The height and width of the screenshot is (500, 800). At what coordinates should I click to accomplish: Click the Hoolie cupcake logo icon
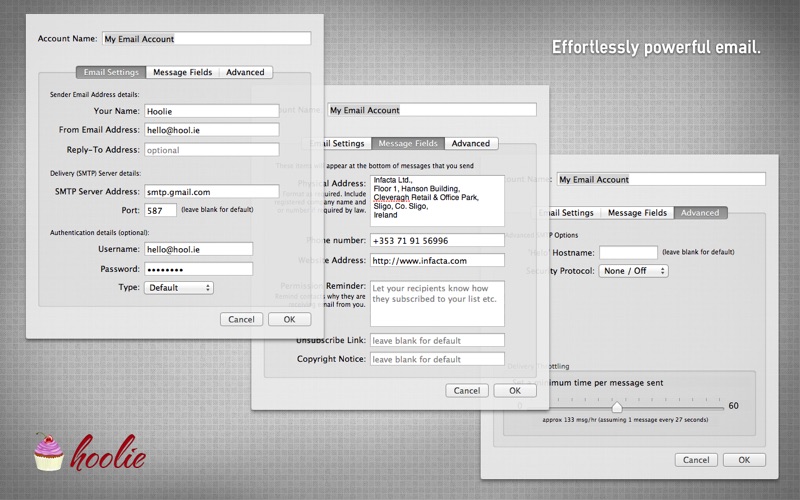(x=48, y=452)
